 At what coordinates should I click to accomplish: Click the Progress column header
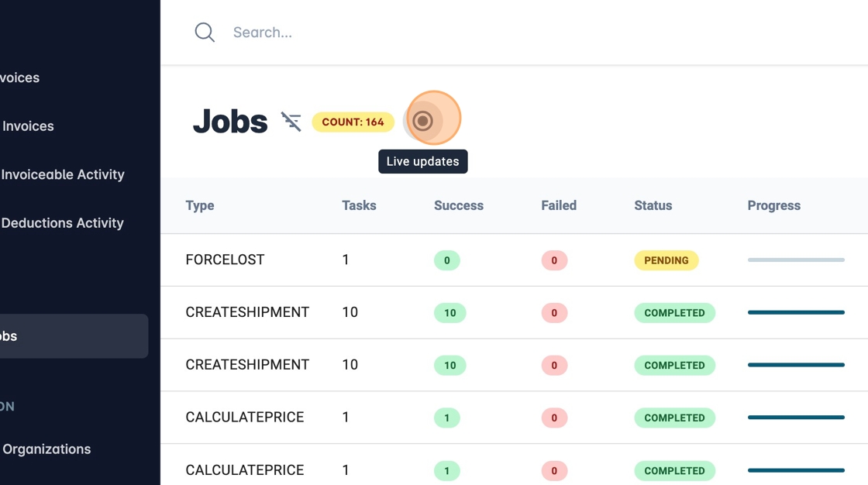(x=773, y=205)
